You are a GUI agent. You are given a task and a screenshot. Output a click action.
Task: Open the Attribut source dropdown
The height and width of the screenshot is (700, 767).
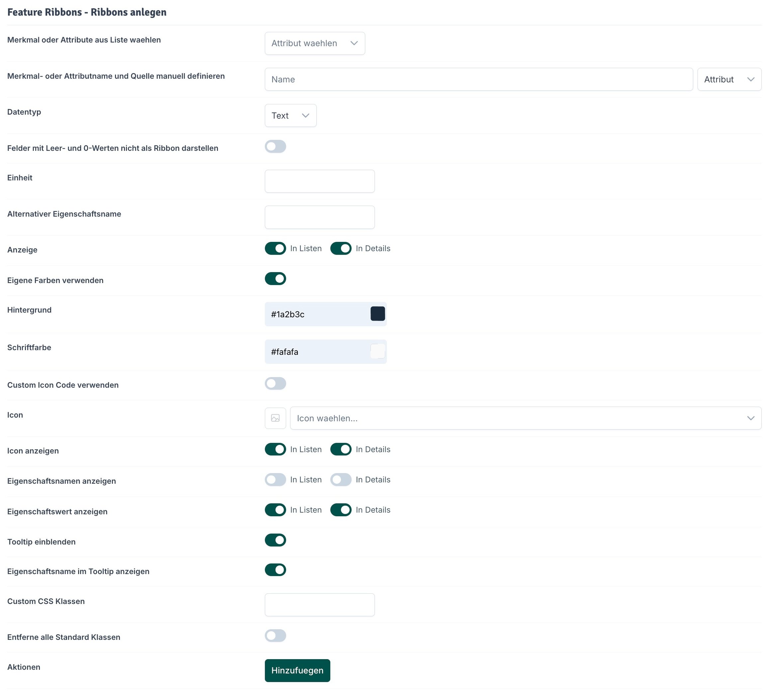pyautogui.click(x=729, y=79)
